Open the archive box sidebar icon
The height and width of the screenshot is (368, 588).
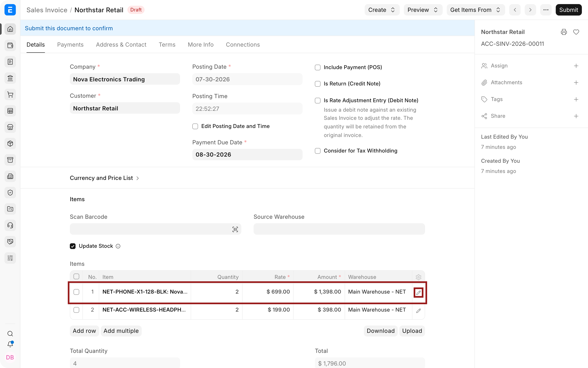(x=10, y=160)
